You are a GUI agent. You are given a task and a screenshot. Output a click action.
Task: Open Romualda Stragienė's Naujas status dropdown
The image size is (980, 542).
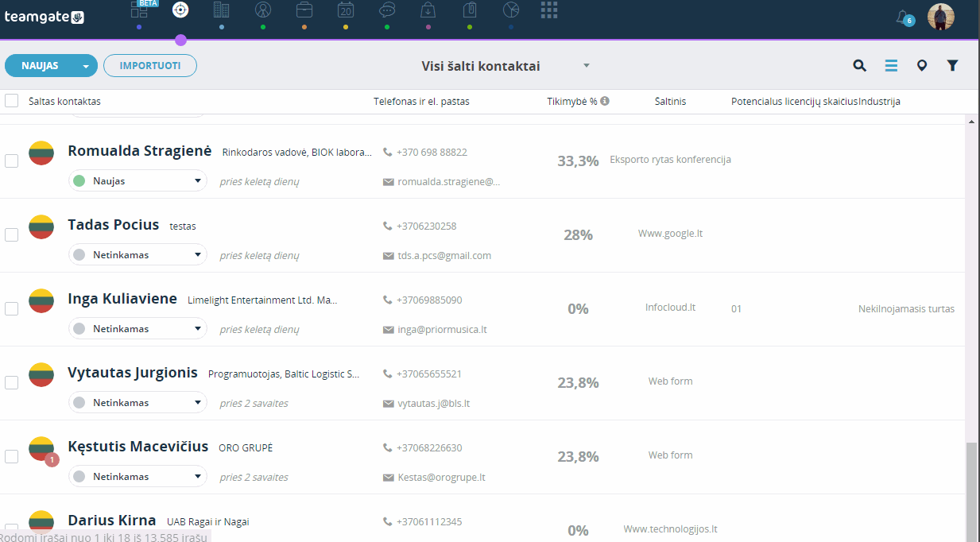(138, 181)
